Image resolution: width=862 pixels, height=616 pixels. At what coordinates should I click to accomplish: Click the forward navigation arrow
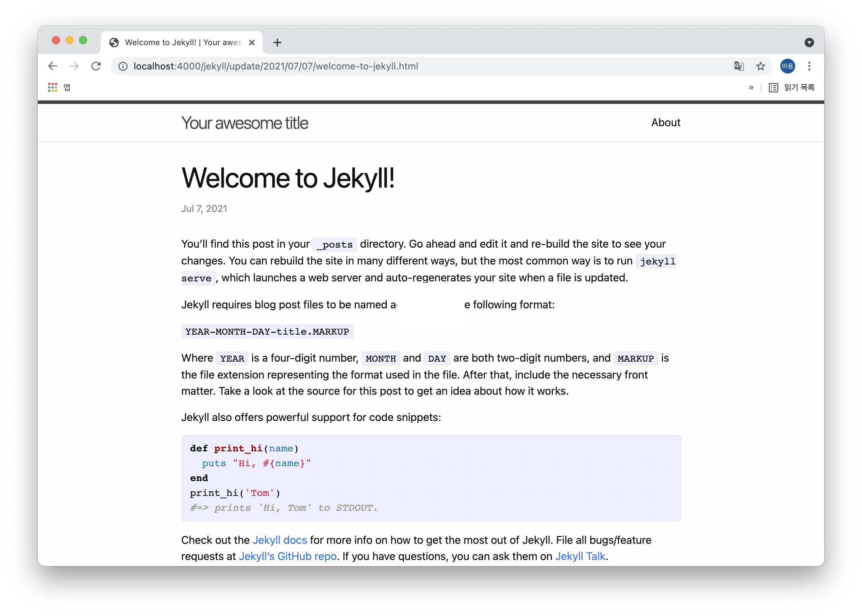pos(74,66)
